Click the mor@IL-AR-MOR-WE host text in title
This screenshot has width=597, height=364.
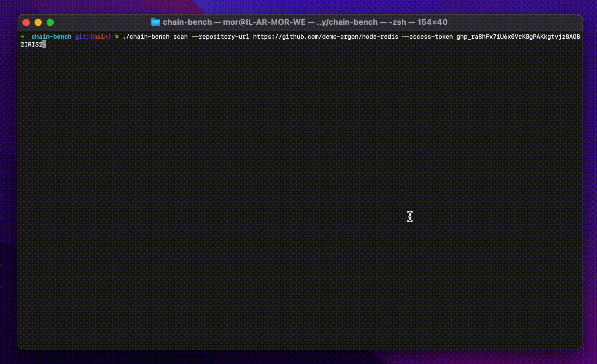(x=264, y=22)
